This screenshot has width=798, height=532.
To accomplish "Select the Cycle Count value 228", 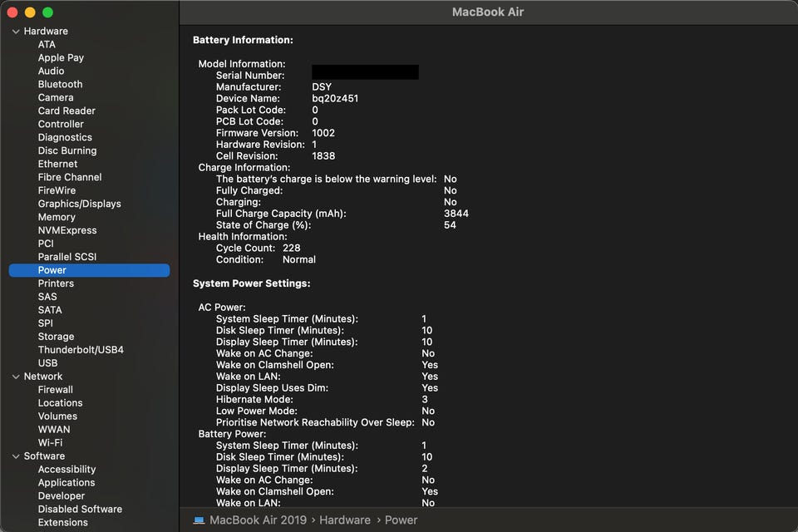I will pos(291,248).
